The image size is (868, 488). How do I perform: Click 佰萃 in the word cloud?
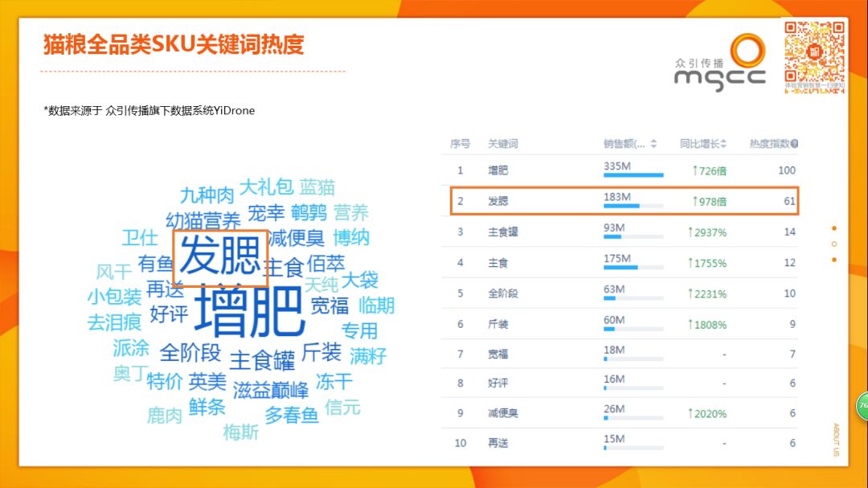pyautogui.click(x=326, y=263)
